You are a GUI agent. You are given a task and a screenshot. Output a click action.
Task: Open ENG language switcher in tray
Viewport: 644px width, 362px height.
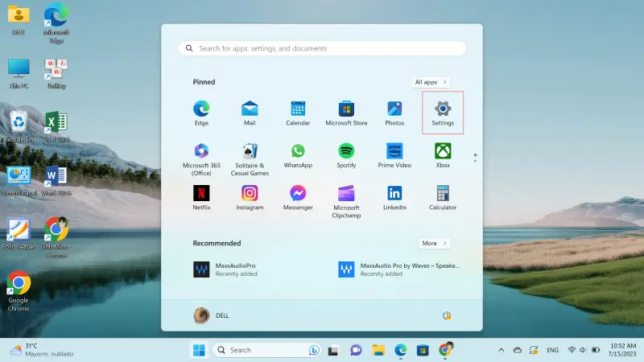coord(552,350)
